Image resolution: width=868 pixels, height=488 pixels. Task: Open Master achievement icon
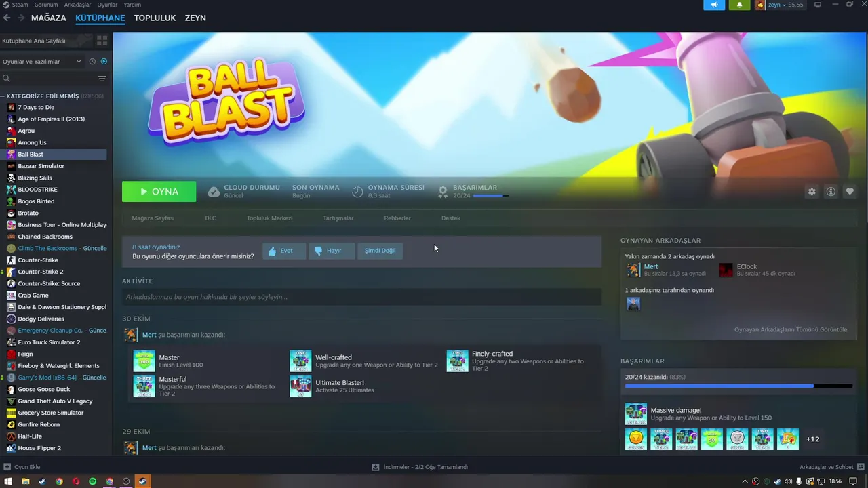coord(144,361)
